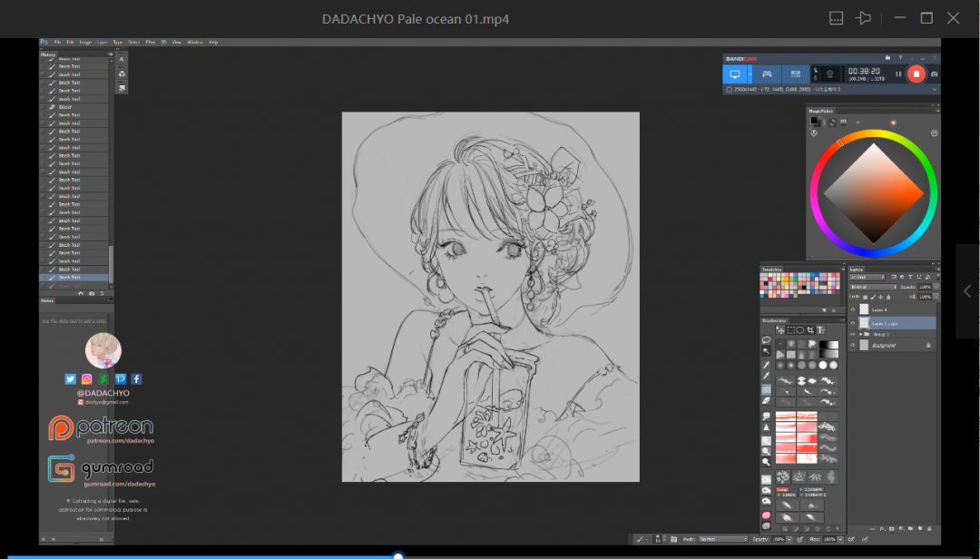The width and height of the screenshot is (980, 559).
Task: Select the Layer 4 layer
Action: tap(893, 309)
